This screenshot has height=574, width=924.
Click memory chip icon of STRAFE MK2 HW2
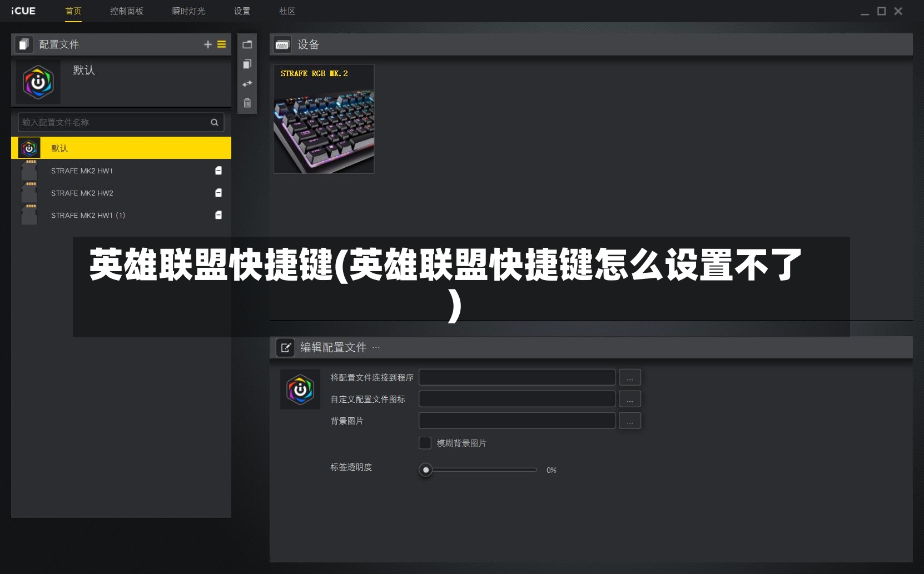tap(29, 192)
